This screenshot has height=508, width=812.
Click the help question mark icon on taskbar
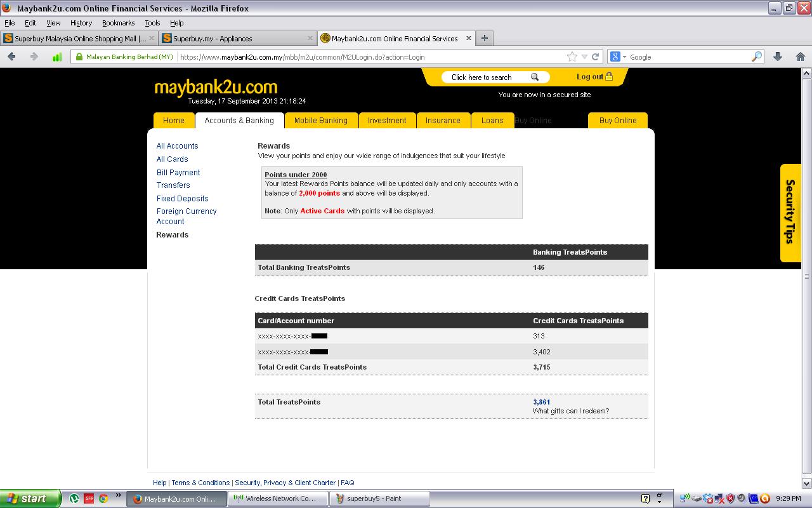pyautogui.click(x=645, y=498)
